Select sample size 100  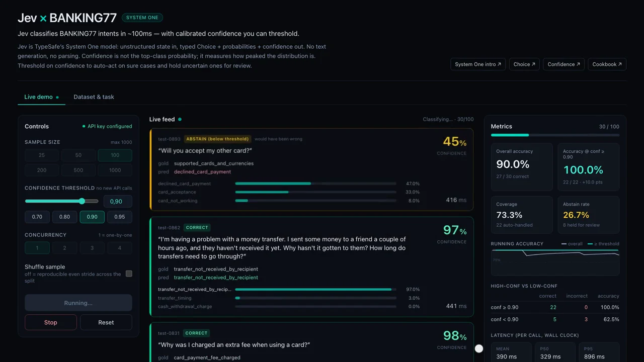point(115,155)
